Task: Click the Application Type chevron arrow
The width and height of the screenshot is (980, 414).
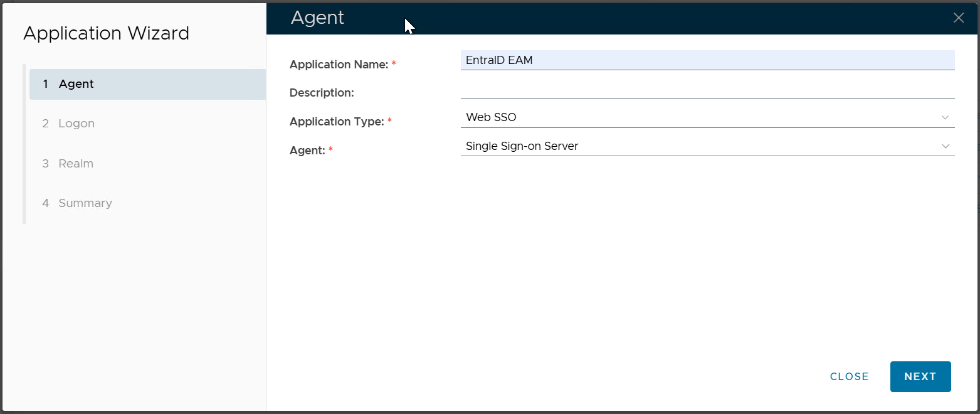Action: pyautogui.click(x=945, y=118)
